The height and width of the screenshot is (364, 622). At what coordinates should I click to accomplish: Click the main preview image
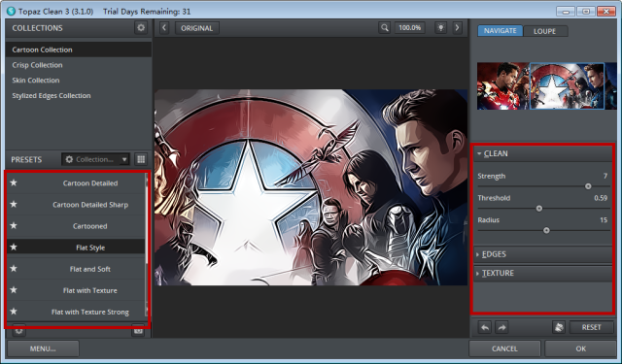click(x=311, y=187)
